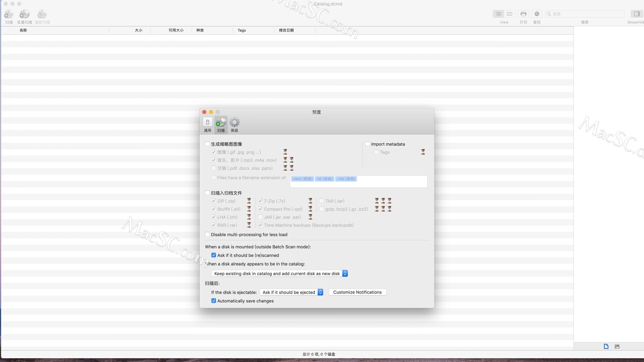Viewport: 644px width, 362px height.
Task: Sort by 大小 size column header
Action: click(x=130, y=30)
